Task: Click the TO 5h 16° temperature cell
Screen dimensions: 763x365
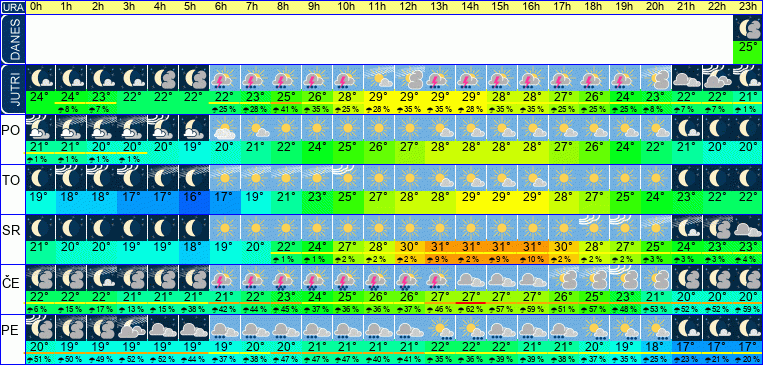Action: (x=194, y=197)
